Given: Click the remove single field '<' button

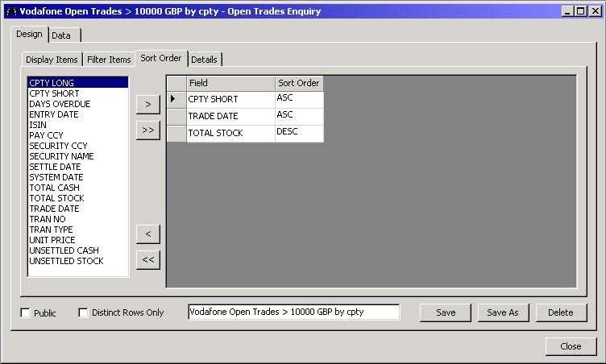Looking at the screenshot, I should click(x=147, y=234).
